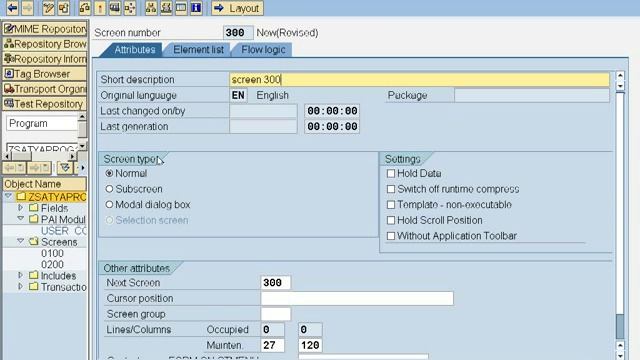The image size is (640, 360).
Task: Click the ZSATYAPRC program folder icon
Action: click(x=21, y=197)
